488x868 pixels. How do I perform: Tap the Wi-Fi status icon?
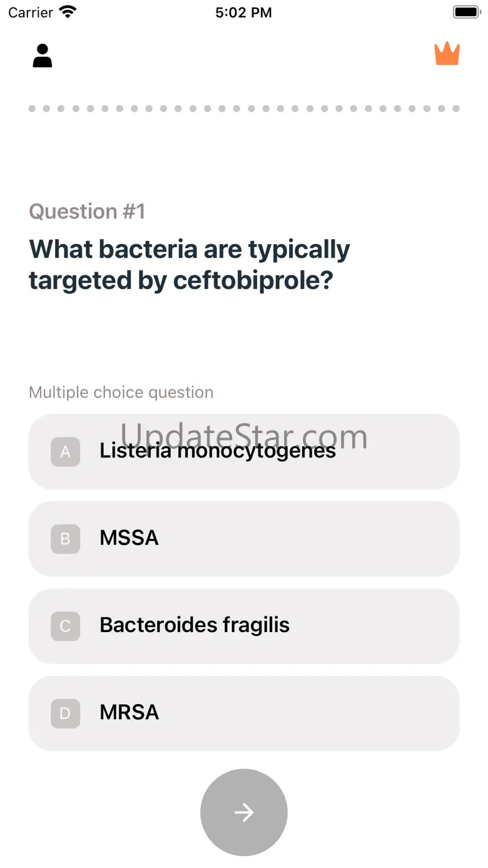pyautogui.click(x=67, y=13)
